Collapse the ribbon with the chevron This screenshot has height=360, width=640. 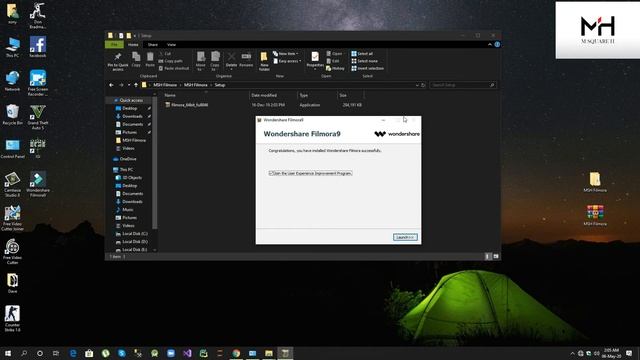[490, 44]
